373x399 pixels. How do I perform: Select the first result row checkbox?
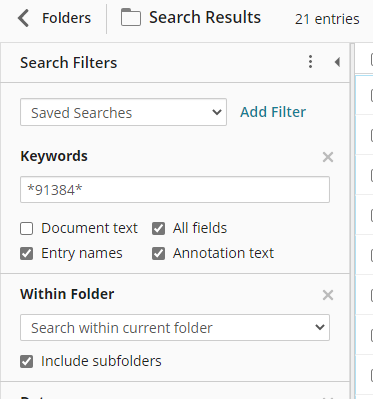point(371,95)
